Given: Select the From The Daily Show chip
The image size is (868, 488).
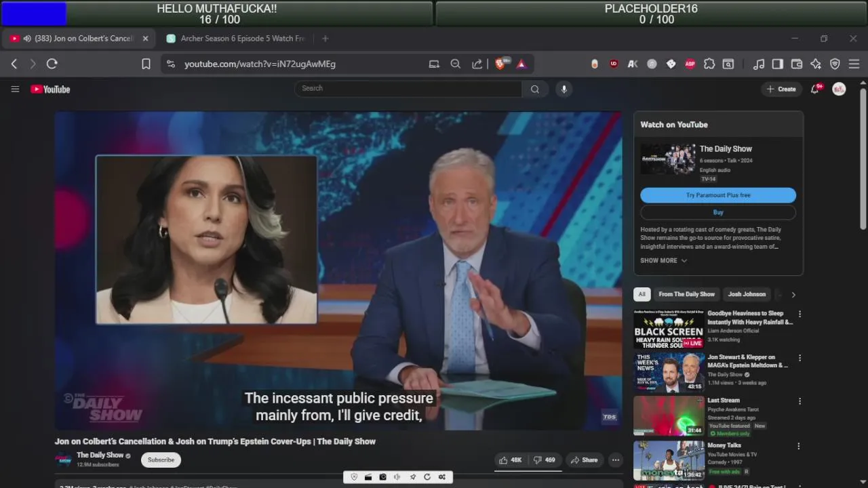Looking at the screenshot, I should pyautogui.click(x=686, y=294).
